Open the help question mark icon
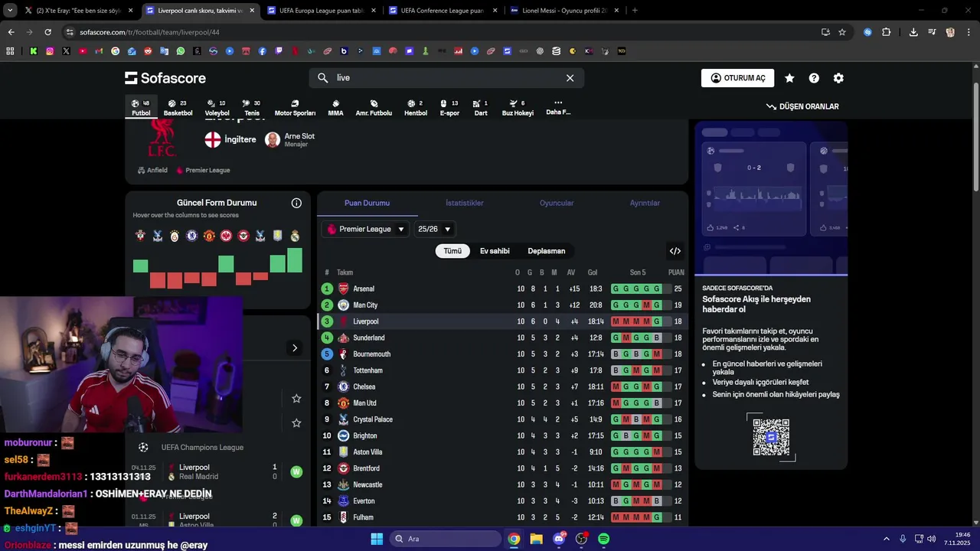980x551 pixels. point(814,78)
